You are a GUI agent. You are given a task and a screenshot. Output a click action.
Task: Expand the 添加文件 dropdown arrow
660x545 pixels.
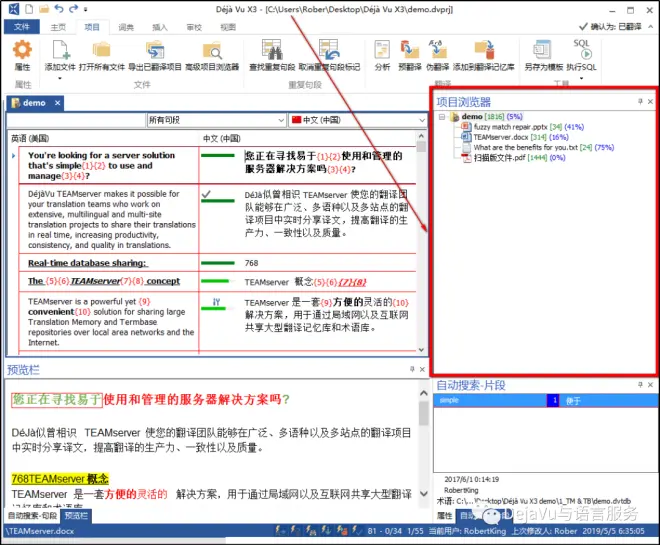60,78
